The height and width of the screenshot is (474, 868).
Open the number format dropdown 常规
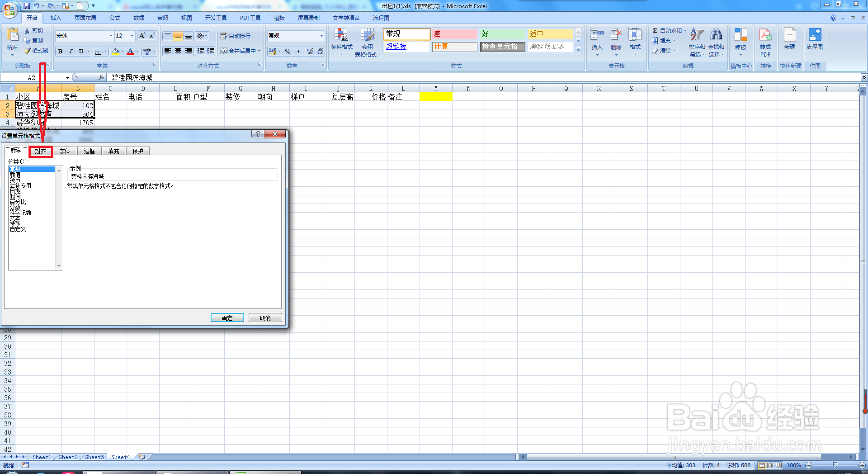coord(321,36)
